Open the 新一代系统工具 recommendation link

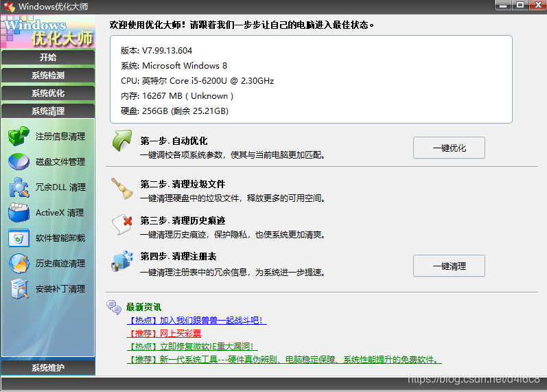[x=284, y=359]
